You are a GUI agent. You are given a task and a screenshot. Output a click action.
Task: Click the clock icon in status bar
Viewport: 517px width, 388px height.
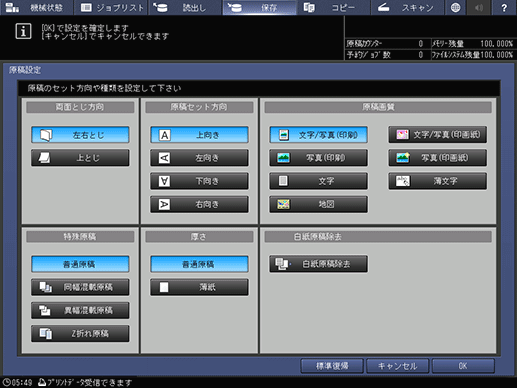(x=7, y=382)
